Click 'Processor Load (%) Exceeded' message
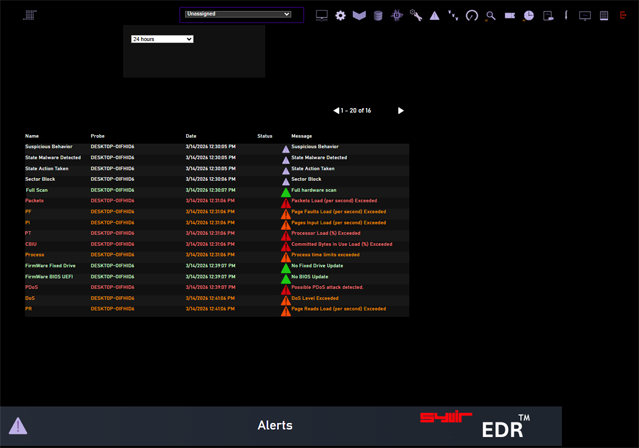 326,234
